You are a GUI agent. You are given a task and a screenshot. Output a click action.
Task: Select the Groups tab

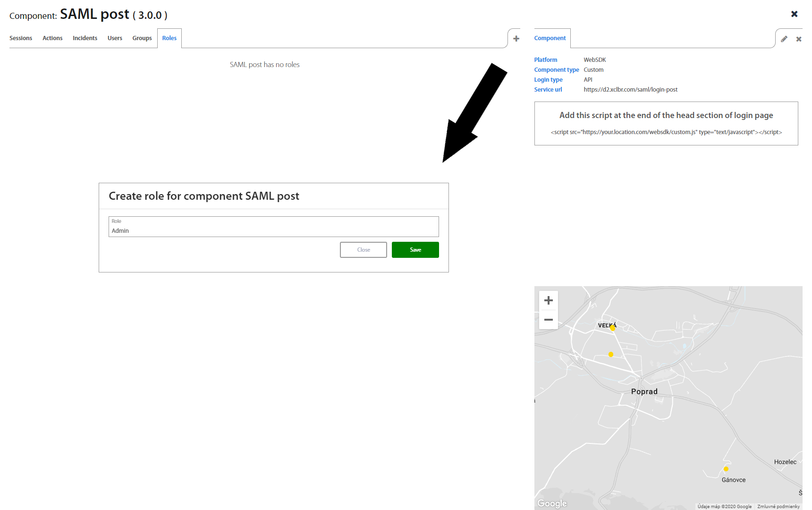pos(142,38)
